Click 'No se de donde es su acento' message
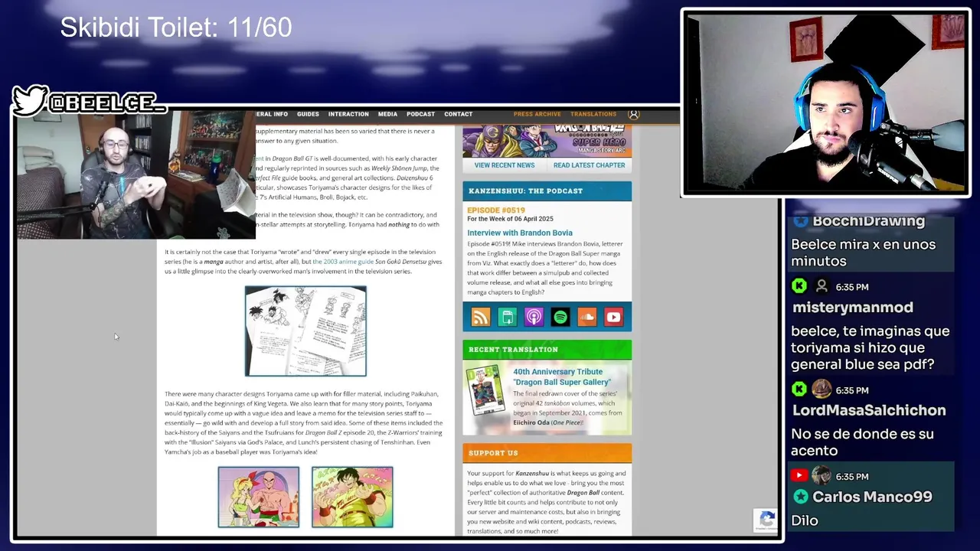Viewport: 980px width, 551px height. tap(862, 442)
